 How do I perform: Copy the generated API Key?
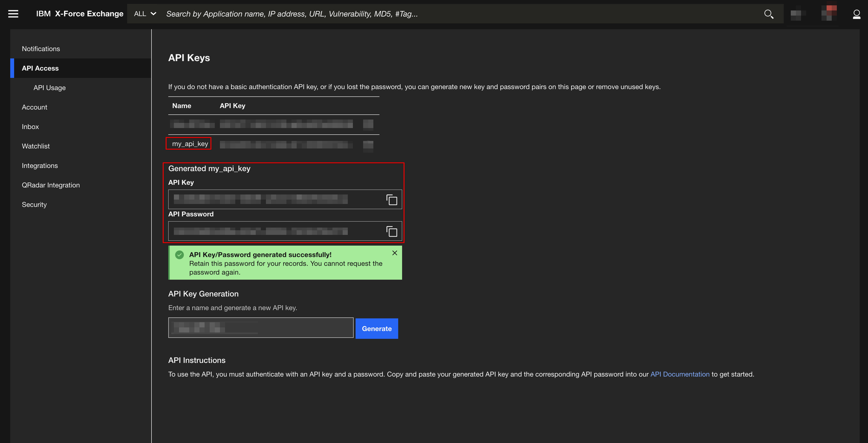click(x=392, y=200)
